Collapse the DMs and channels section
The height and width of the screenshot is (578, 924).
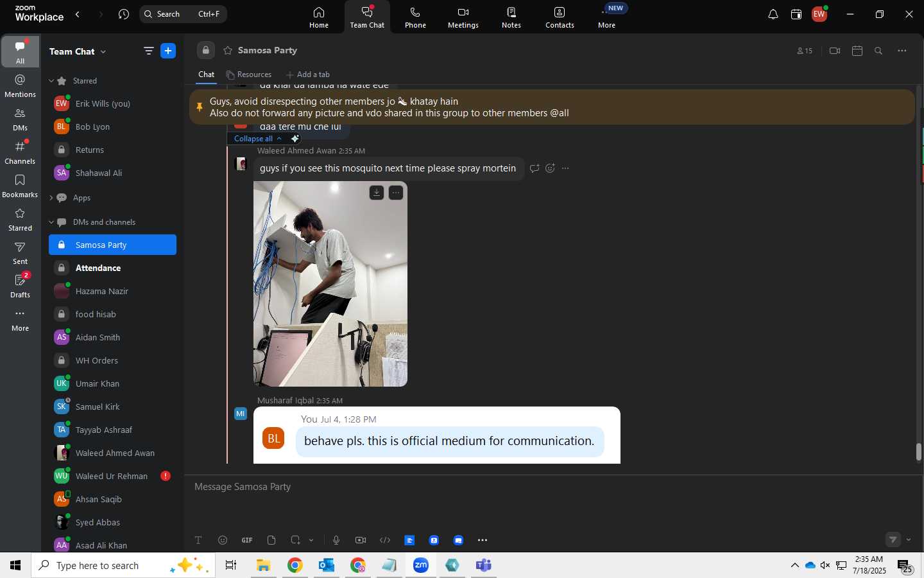[x=51, y=222]
